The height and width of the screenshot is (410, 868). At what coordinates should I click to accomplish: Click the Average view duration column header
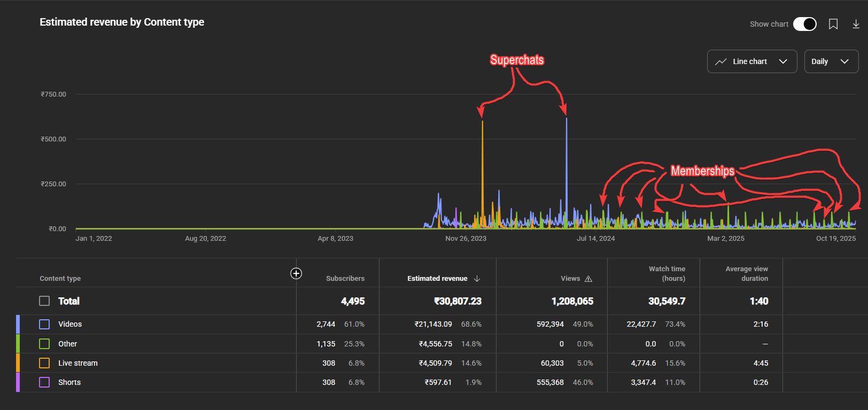pos(746,273)
